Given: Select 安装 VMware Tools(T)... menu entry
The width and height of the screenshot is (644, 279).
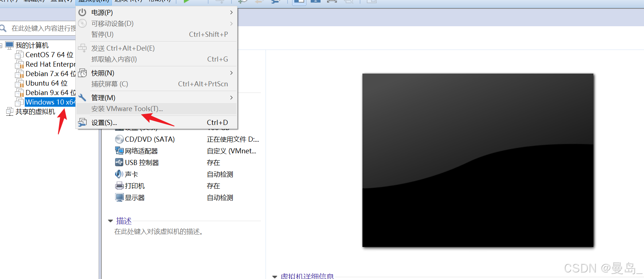Looking at the screenshot, I should pyautogui.click(x=157, y=109).
